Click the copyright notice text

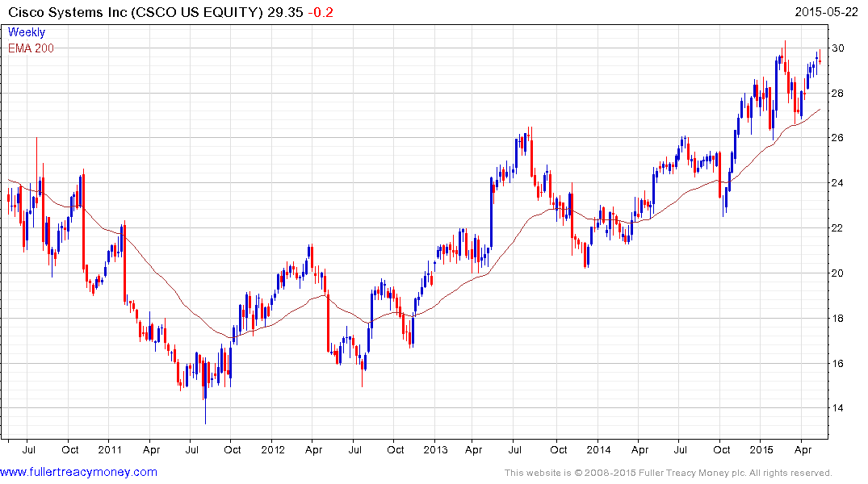(669, 473)
